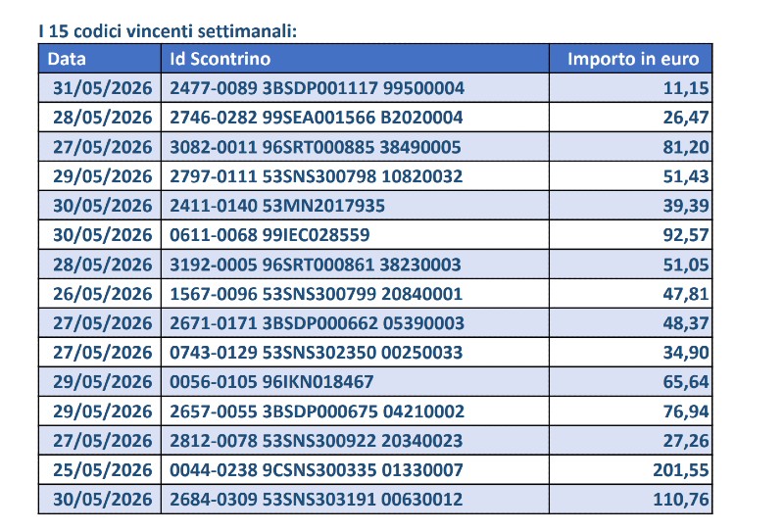Click receipt 2411-0140 53MN2017935
Image resolution: width=784 pixels, height=532 pixels.
click(x=277, y=206)
